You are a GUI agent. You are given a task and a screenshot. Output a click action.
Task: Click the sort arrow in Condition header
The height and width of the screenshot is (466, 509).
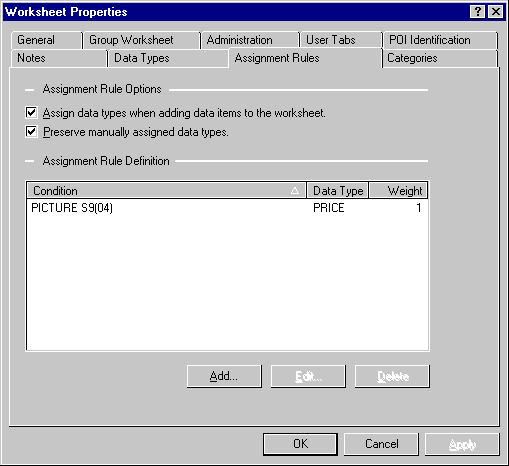point(295,191)
